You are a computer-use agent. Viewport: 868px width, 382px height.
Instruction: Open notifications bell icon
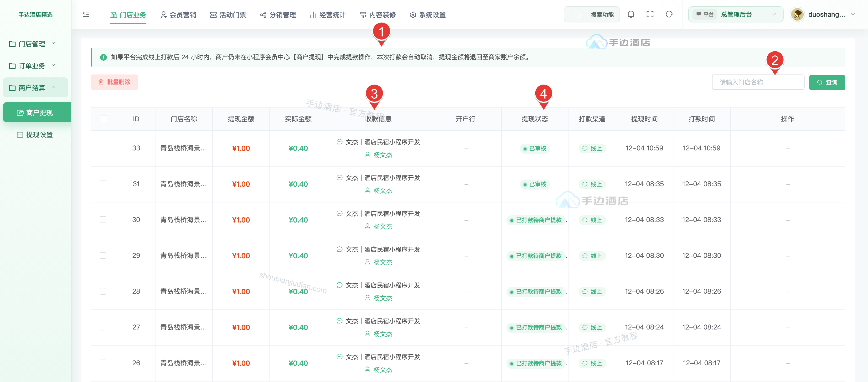pos(631,15)
